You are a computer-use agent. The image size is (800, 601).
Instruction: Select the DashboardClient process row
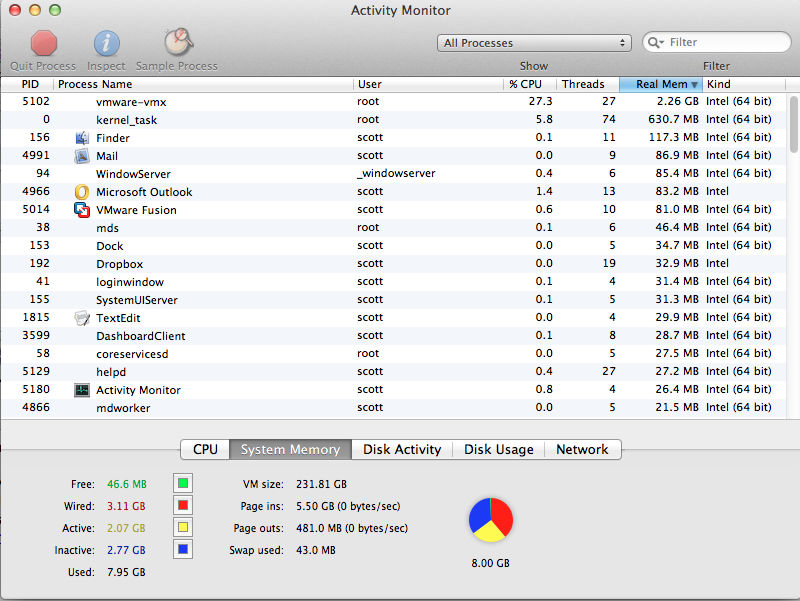tap(393, 336)
